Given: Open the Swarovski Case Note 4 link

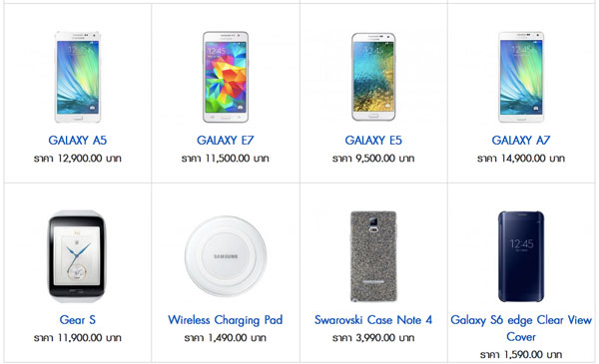Looking at the screenshot, I should 373,320.
